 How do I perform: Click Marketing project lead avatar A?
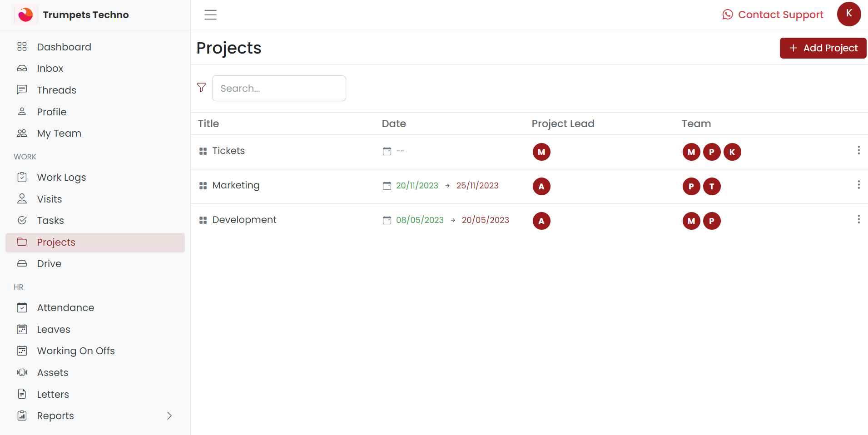pos(541,186)
